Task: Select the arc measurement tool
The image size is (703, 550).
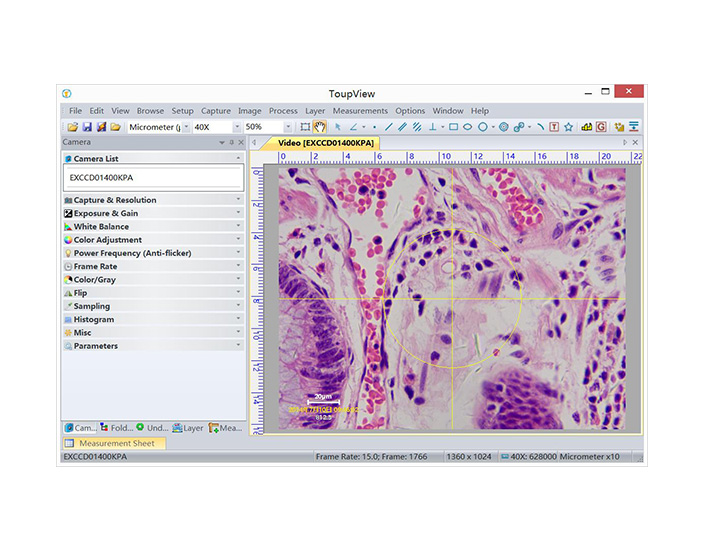Action: point(540,127)
